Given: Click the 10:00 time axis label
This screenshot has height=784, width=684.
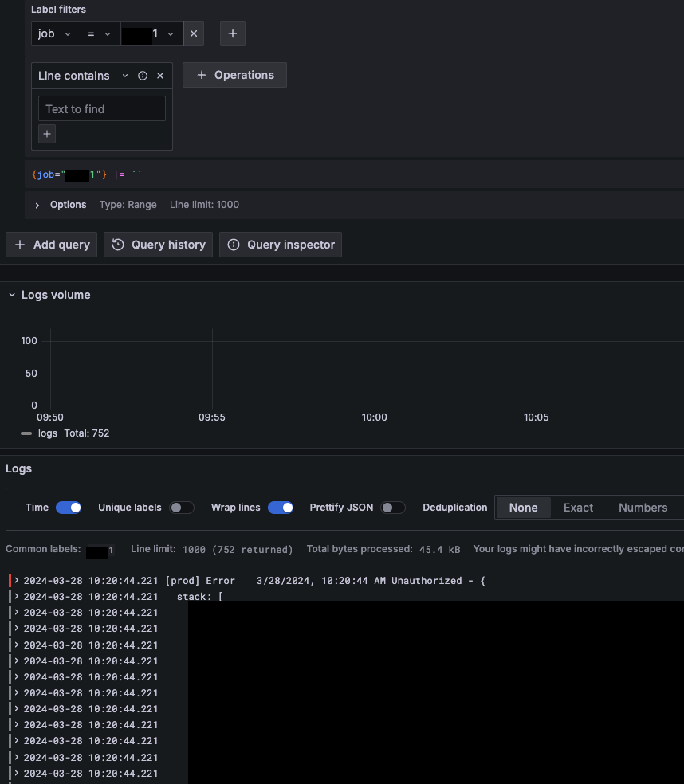Looking at the screenshot, I should (x=374, y=417).
